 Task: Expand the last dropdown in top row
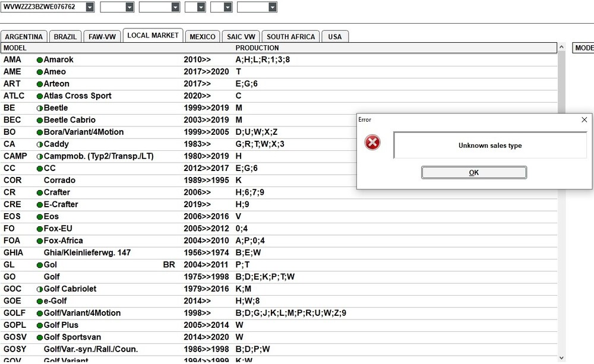272,7
